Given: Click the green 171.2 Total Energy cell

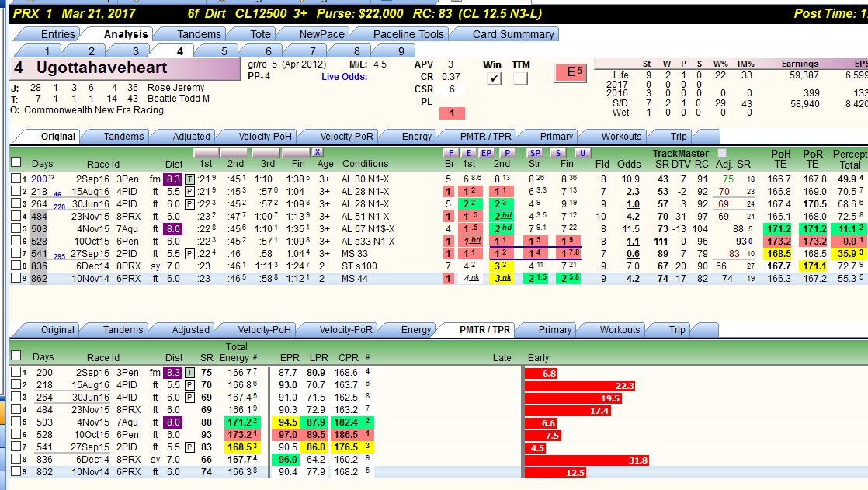Looking at the screenshot, I should tap(241, 422).
